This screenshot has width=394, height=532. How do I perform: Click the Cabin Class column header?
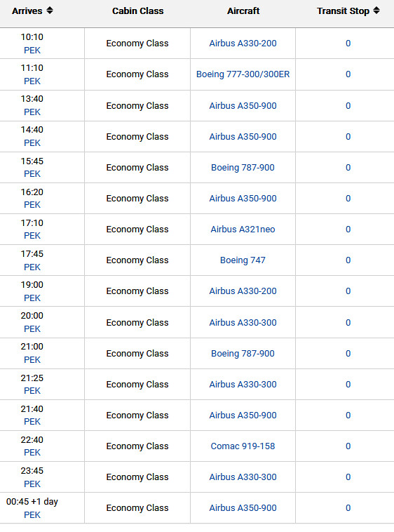pos(138,11)
